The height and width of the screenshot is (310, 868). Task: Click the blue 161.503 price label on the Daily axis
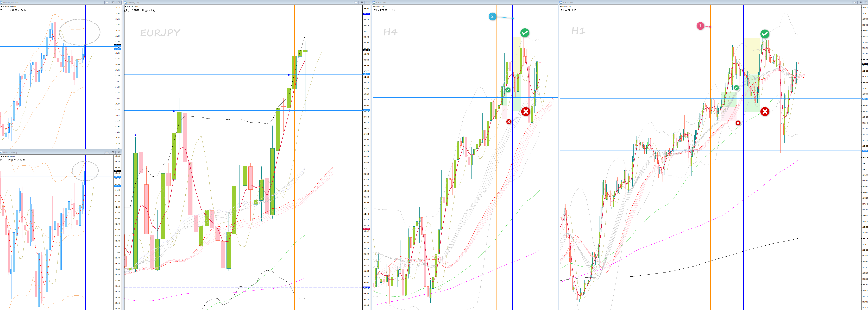point(366,287)
